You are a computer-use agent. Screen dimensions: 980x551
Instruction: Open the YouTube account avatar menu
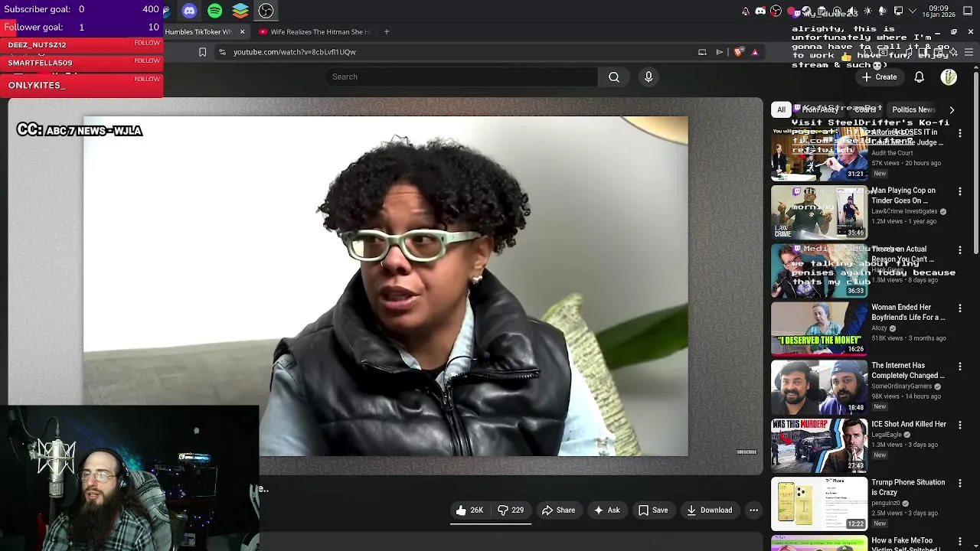[949, 77]
